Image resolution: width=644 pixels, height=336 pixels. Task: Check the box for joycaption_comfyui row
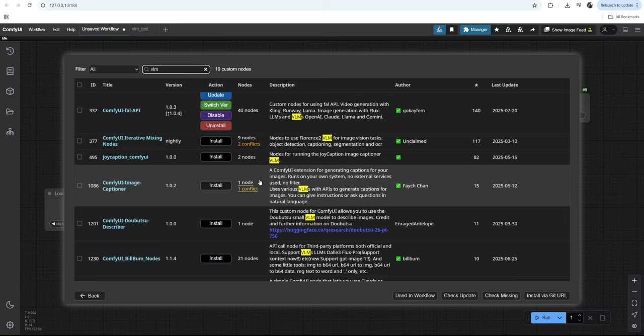pyautogui.click(x=79, y=157)
